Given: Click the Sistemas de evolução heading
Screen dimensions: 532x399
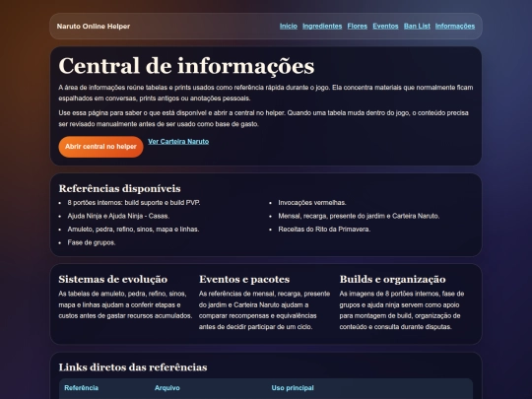Looking at the screenshot, I should coord(113,279).
